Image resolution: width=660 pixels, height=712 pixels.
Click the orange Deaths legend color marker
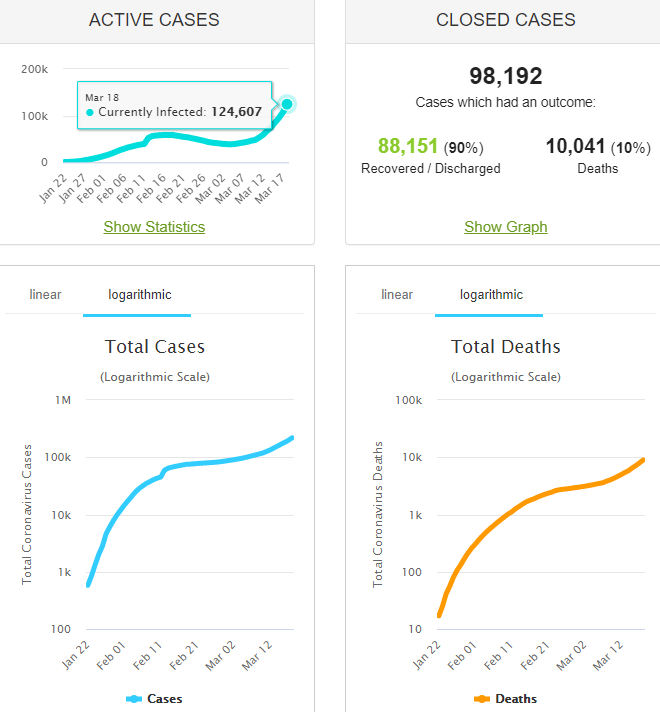(x=482, y=699)
